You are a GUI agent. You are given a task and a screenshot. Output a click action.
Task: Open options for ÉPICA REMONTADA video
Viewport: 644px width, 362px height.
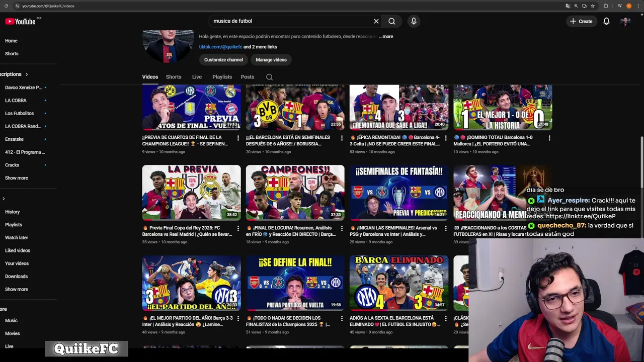445,138
